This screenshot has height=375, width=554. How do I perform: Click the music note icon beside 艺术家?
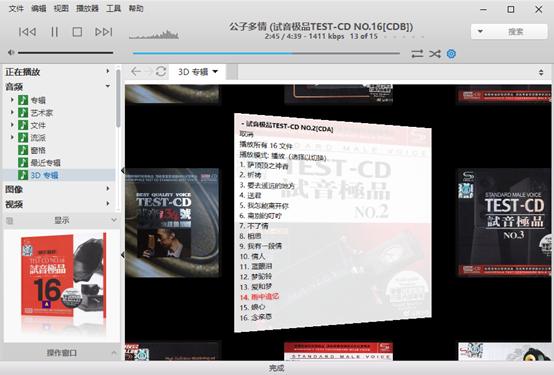pyautogui.click(x=23, y=112)
